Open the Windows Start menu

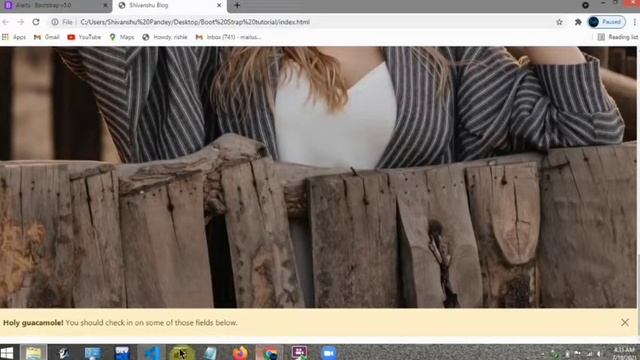7,353
